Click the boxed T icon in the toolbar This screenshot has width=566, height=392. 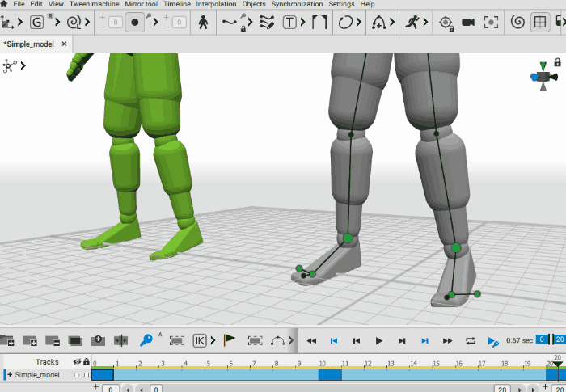coord(289,23)
